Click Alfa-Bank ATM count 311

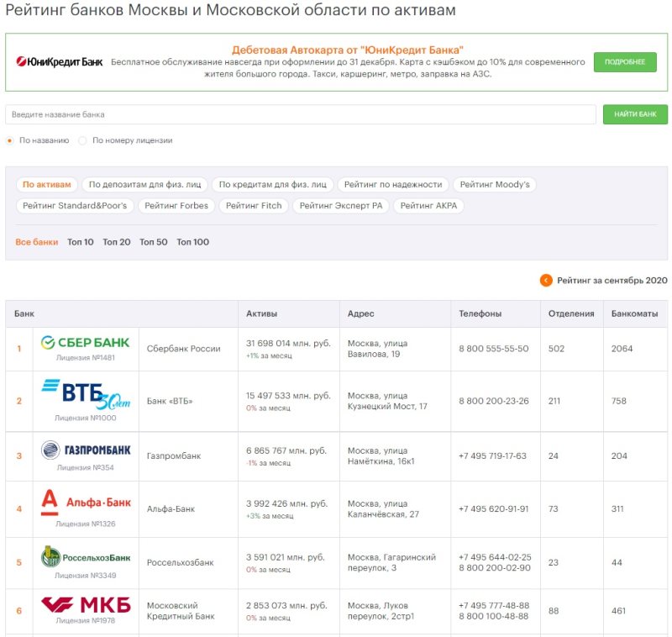pos(617,508)
